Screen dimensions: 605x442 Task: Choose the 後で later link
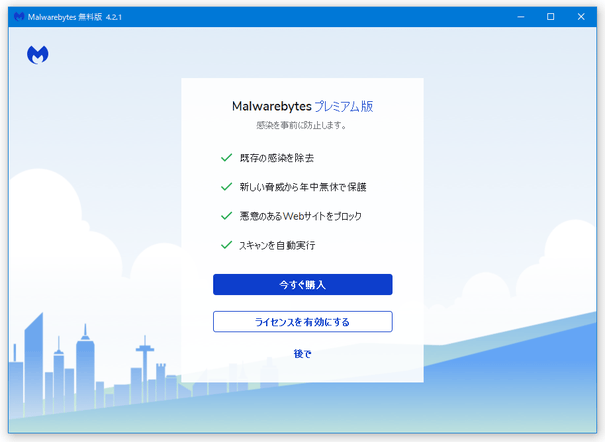[x=302, y=354]
